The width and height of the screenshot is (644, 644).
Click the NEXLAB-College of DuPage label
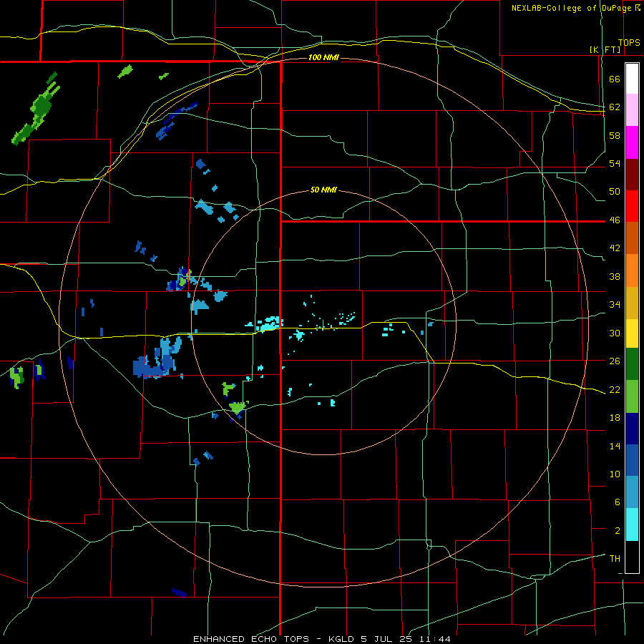(575, 8)
